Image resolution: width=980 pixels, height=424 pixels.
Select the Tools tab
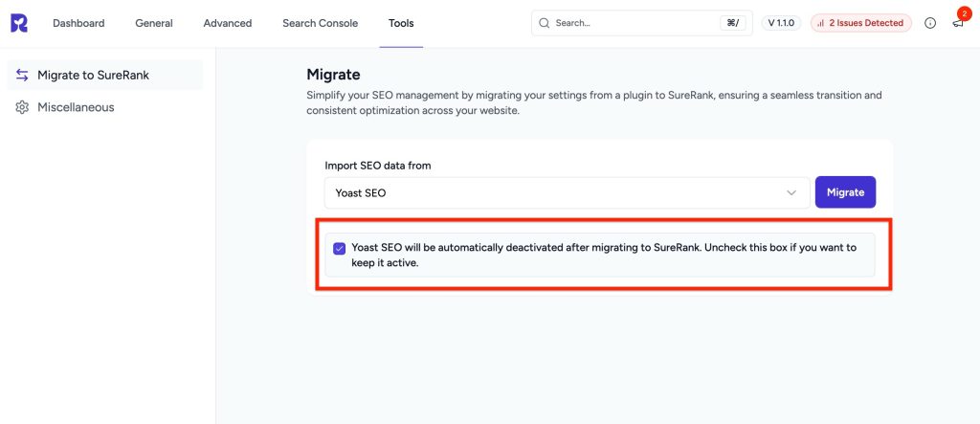point(401,23)
